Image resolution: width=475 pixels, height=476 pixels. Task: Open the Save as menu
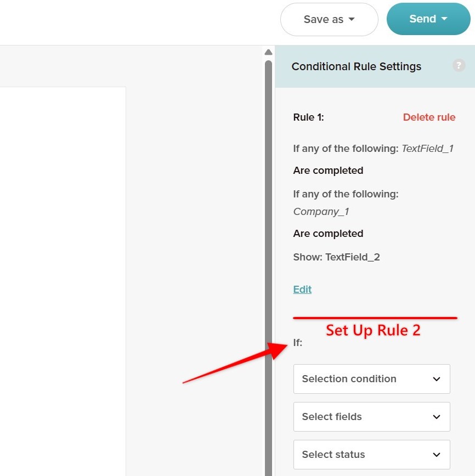pos(329,19)
